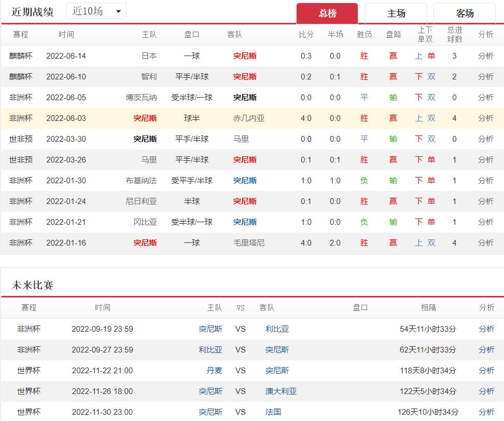
Task: Click away team 马里 in 2022-03-30 row
Action: [x=241, y=139]
